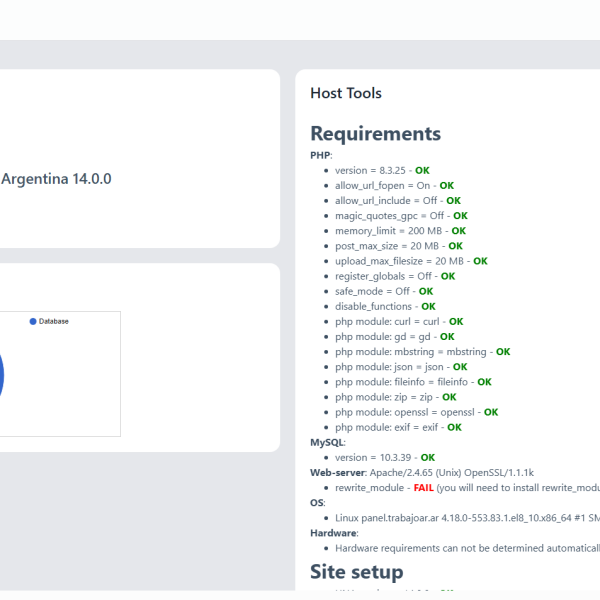Click the MySQL version 10.3.39 entry
This screenshot has height=600, width=600.
click(x=385, y=457)
